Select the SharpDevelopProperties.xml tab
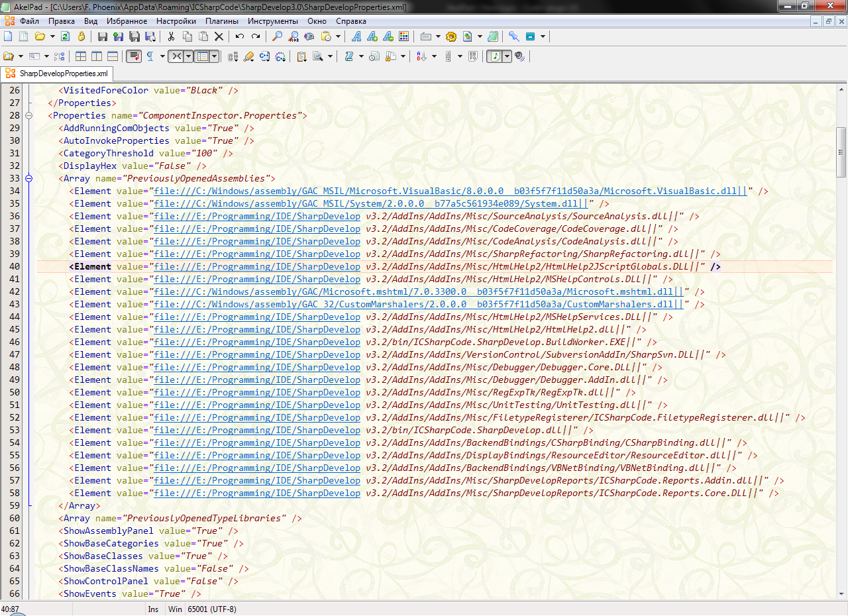 (x=56, y=74)
